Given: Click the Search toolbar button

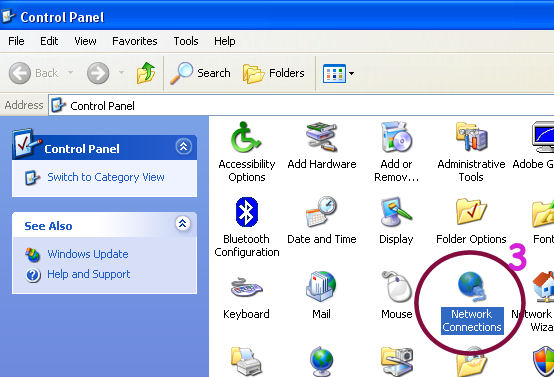Looking at the screenshot, I should 200,73.
